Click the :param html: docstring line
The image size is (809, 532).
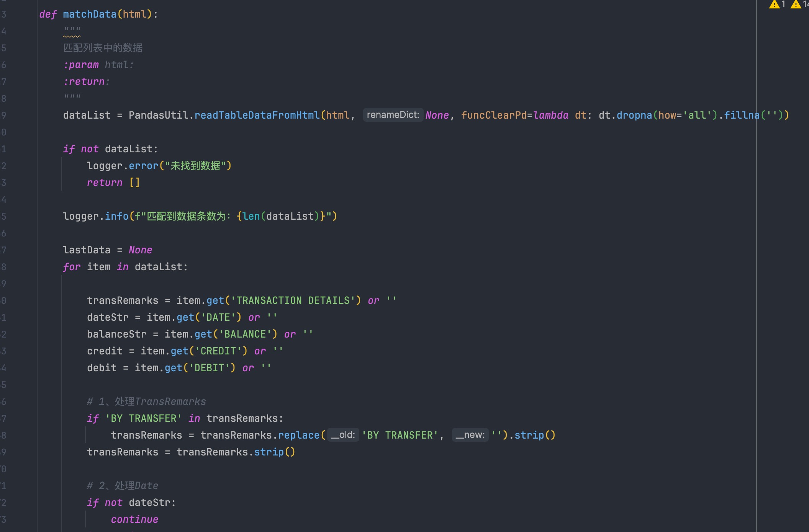98,65
